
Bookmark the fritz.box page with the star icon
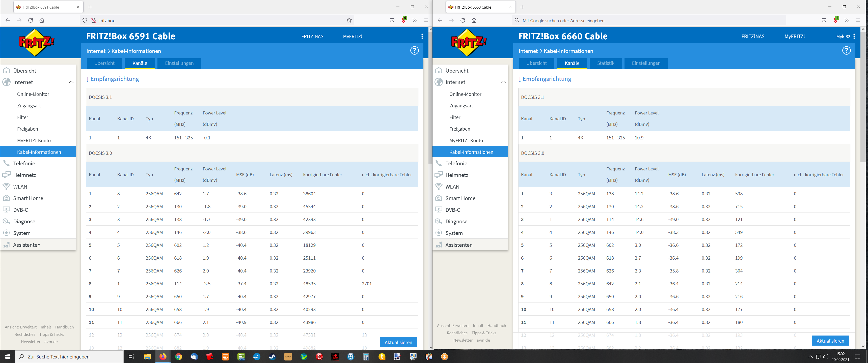click(349, 20)
